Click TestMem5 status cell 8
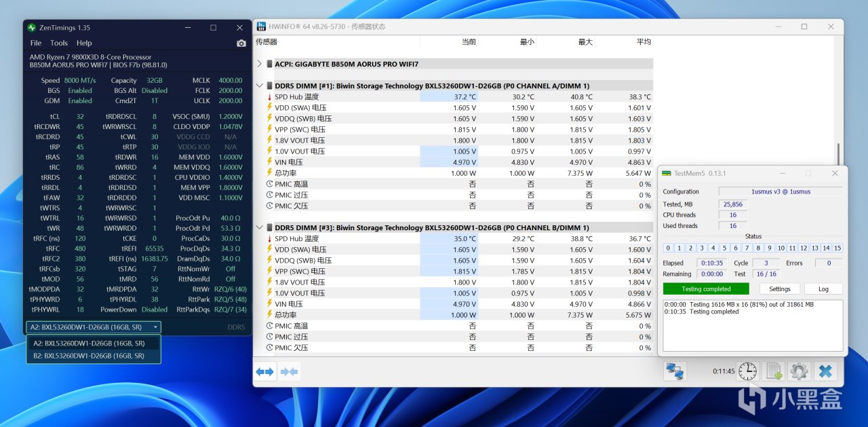This screenshot has width=868, height=427. [759, 248]
